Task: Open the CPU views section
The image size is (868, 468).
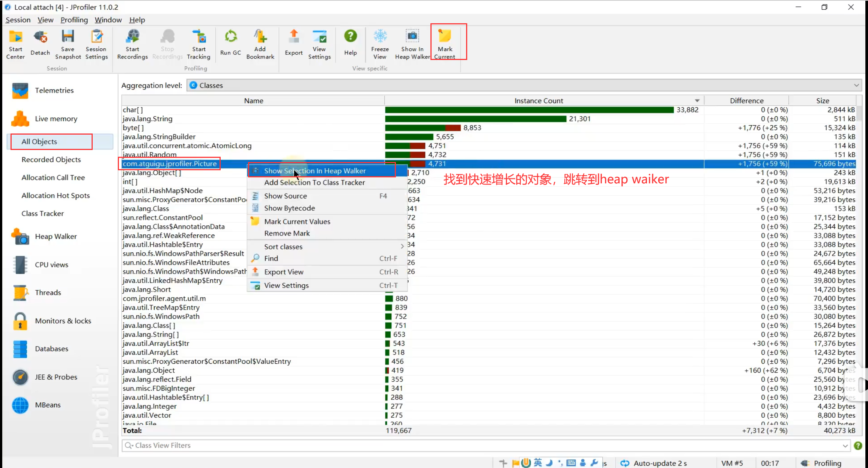Action: (x=51, y=265)
